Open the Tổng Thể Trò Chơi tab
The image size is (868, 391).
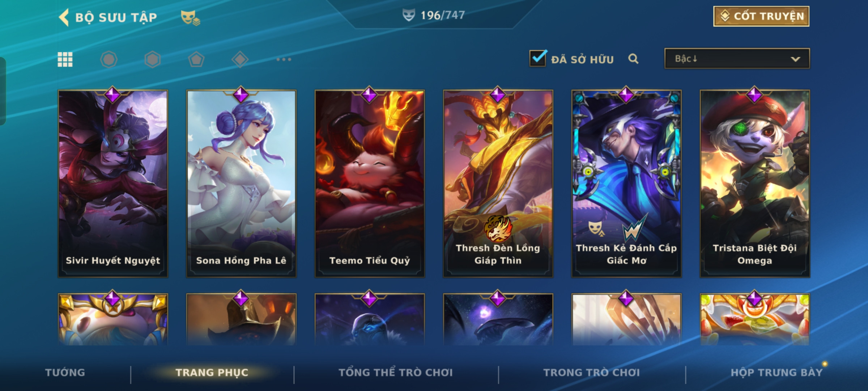(396, 372)
